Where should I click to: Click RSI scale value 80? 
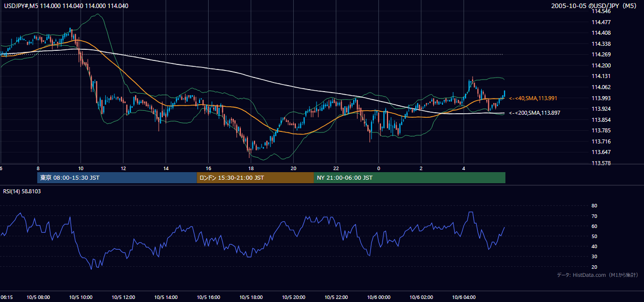click(594, 206)
